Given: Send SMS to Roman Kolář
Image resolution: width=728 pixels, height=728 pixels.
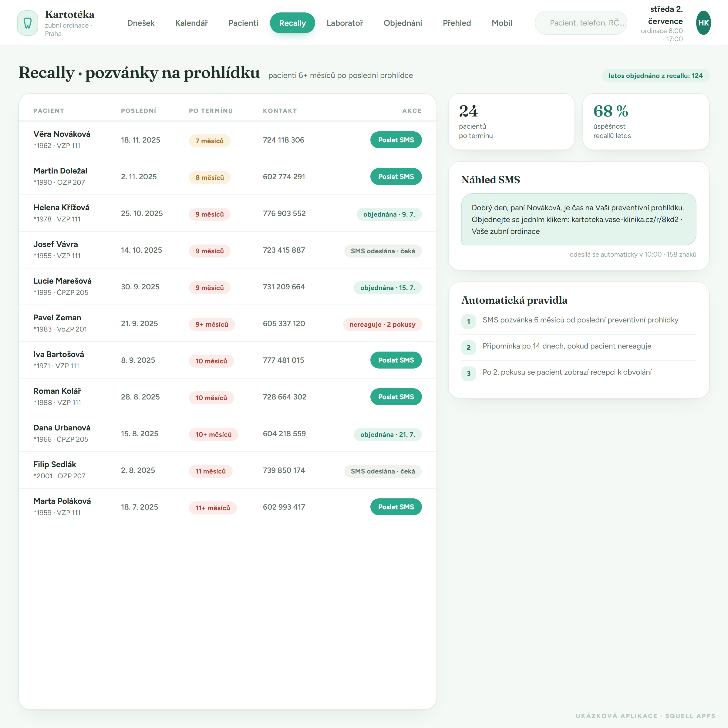Looking at the screenshot, I should click(396, 397).
